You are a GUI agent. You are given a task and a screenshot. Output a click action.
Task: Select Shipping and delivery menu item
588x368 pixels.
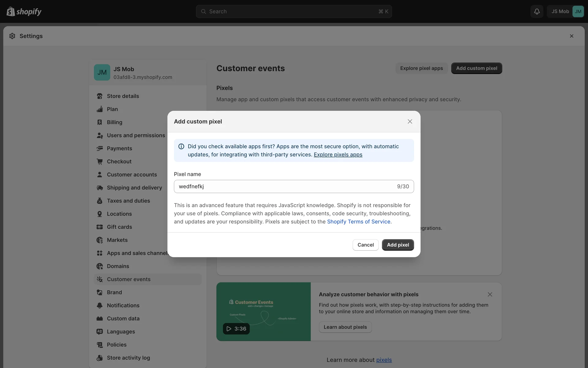click(x=134, y=188)
